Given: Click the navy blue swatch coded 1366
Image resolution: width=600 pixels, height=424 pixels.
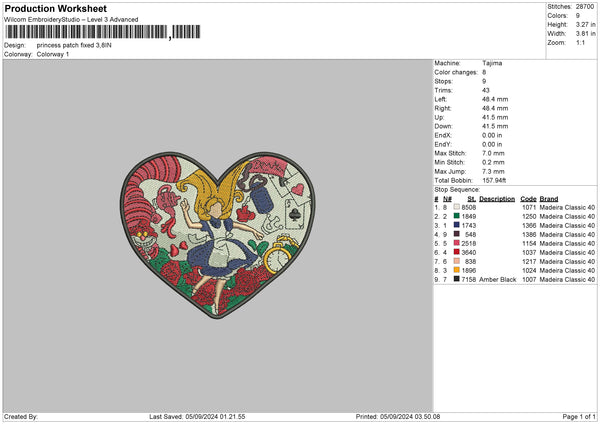Looking at the screenshot, I should pyautogui.click(x=456, y=225).
